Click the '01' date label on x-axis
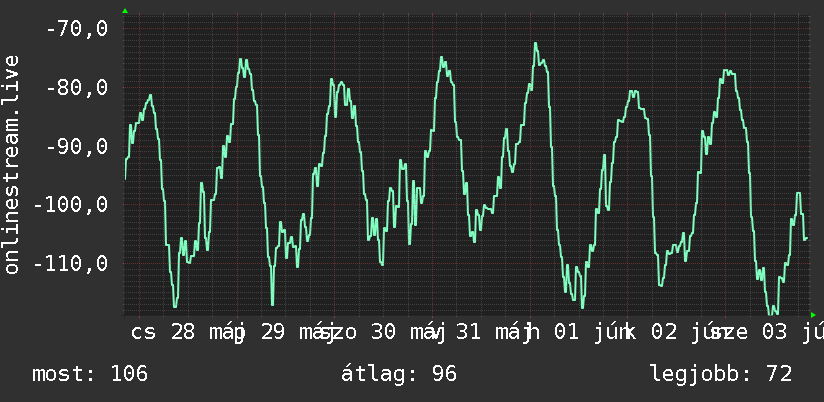 point(566,332)
